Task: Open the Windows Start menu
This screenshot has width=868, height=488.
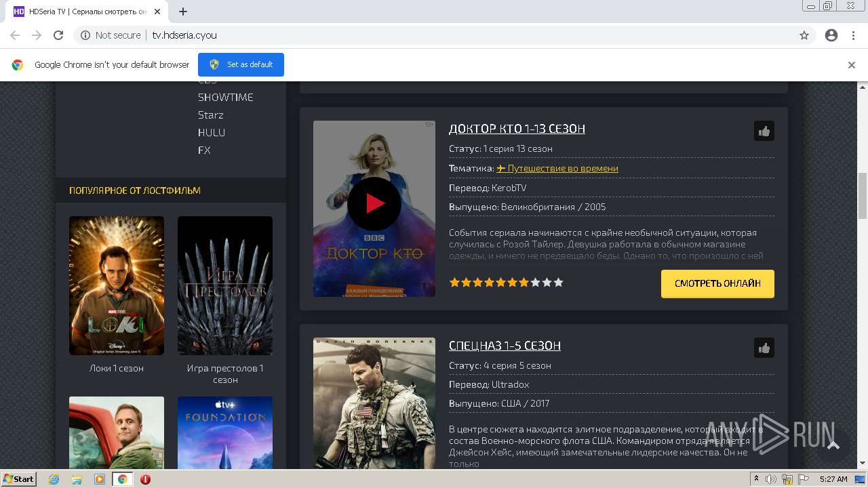Action: [18, 479]
